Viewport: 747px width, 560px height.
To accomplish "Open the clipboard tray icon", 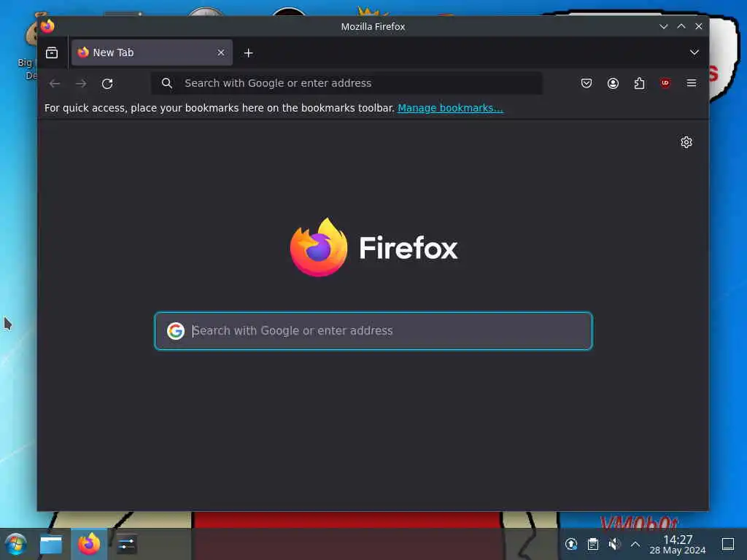I will [x=592, y=544].
